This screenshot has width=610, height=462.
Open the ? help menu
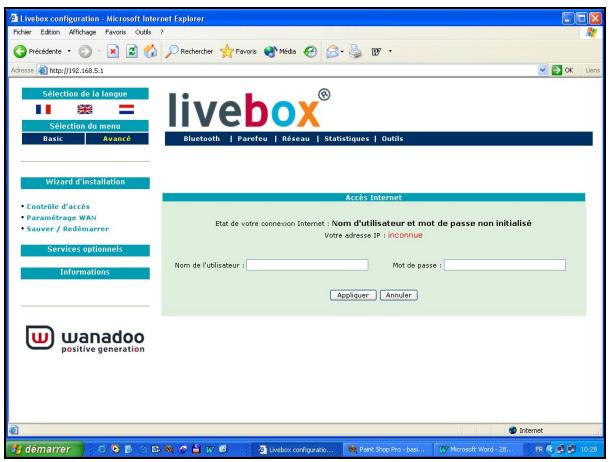pos(161,32)
